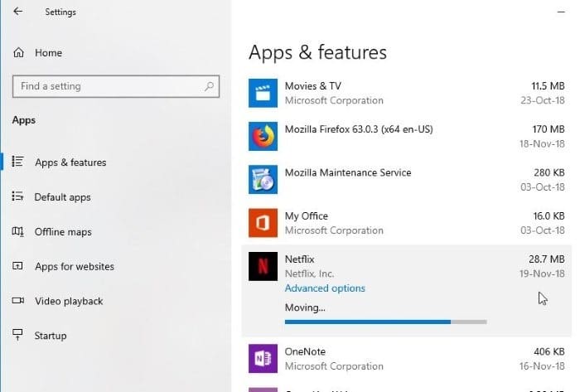580x392 pixels.
Task: Click the search magnifier icon
Action: point(209,86)
